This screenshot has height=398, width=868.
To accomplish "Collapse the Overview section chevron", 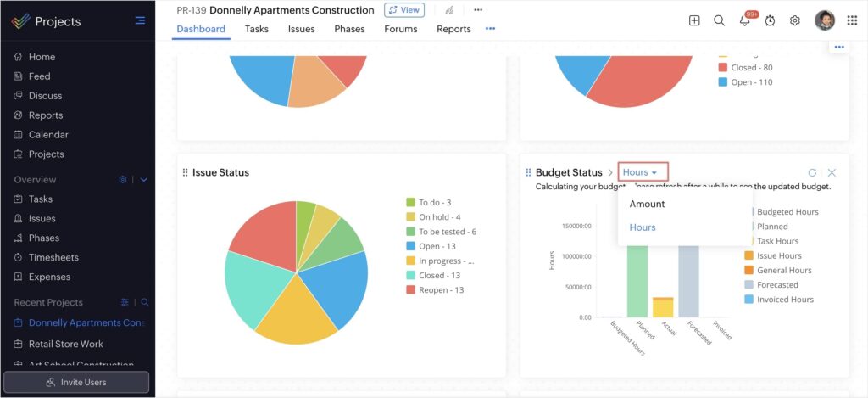I will click(x=144, y=180).
